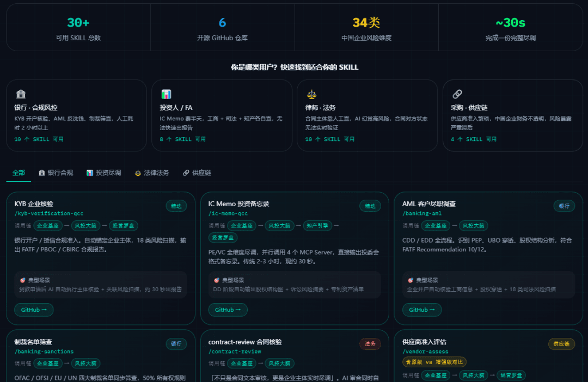Click the 银行 badge on AML 客户尽职调查
The height and width of the screenshot is (382, 588).
[x=564, y=206]
